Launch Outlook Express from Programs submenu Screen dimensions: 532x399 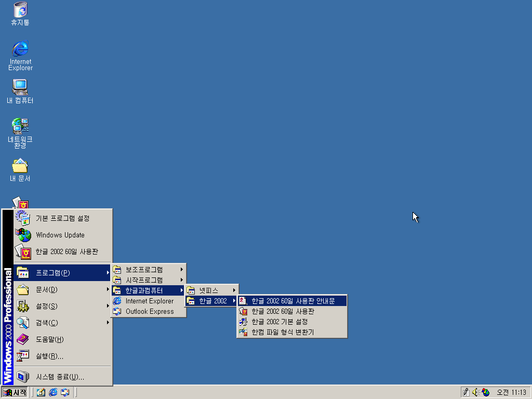click(149, 312)
